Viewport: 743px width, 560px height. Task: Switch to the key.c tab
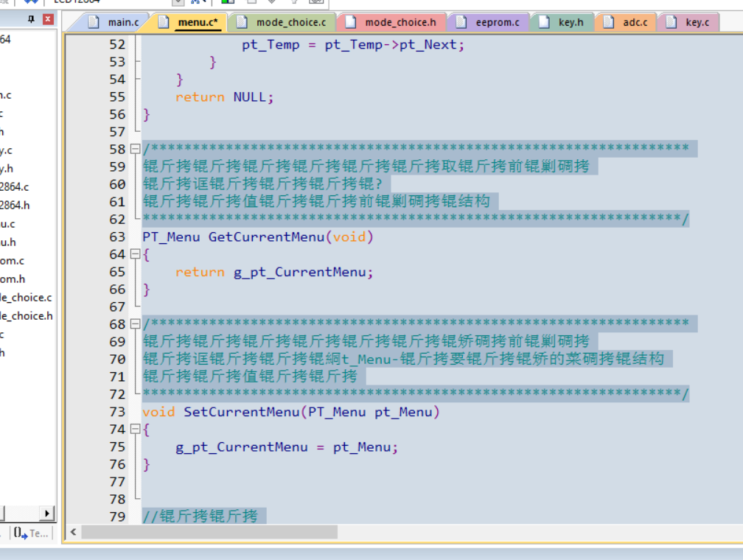click(x=688, y=22)
